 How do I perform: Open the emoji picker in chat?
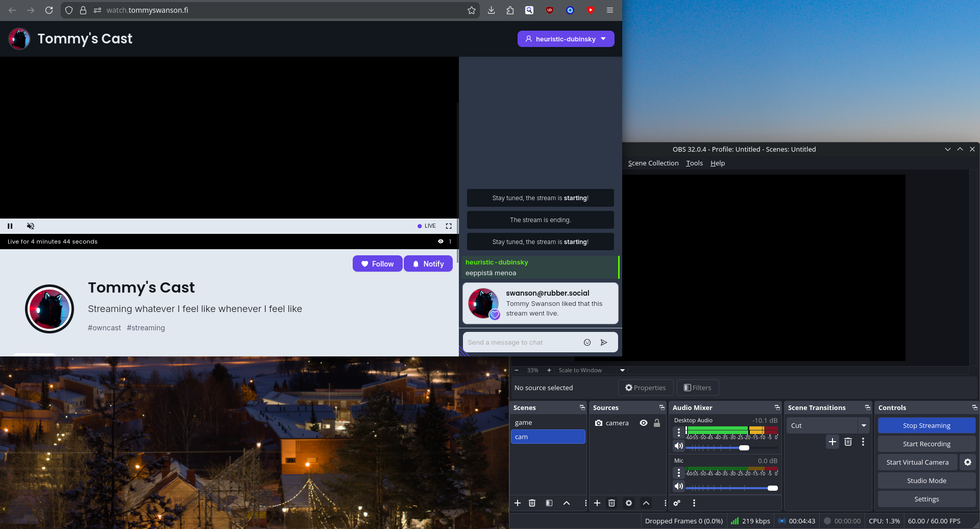coord(587,343)
